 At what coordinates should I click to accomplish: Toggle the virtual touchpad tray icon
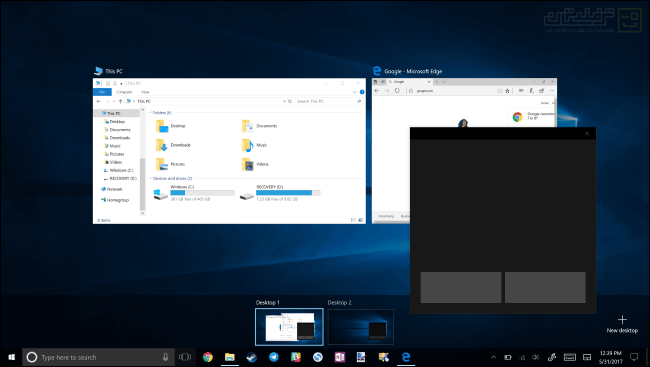[x=587, y=357]
